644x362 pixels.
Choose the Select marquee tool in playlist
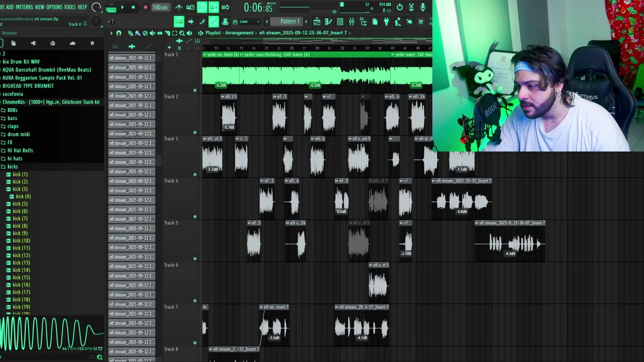[175, 33]
